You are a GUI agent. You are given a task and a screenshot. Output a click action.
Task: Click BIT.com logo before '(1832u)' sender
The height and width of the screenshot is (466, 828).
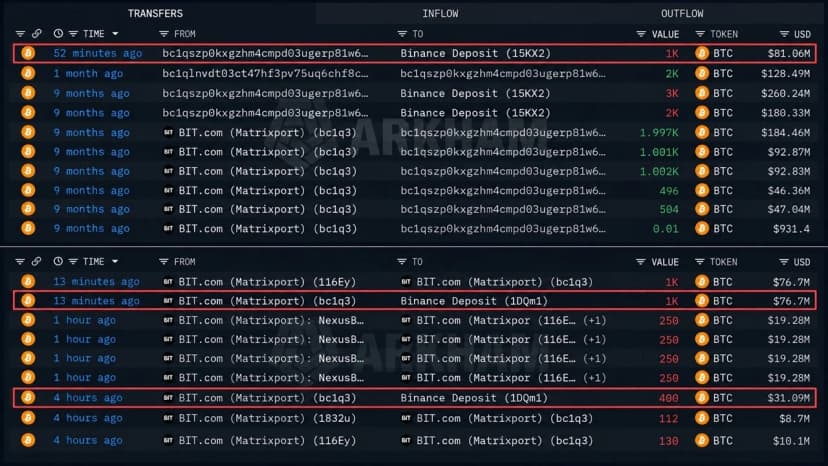[168, 418]
